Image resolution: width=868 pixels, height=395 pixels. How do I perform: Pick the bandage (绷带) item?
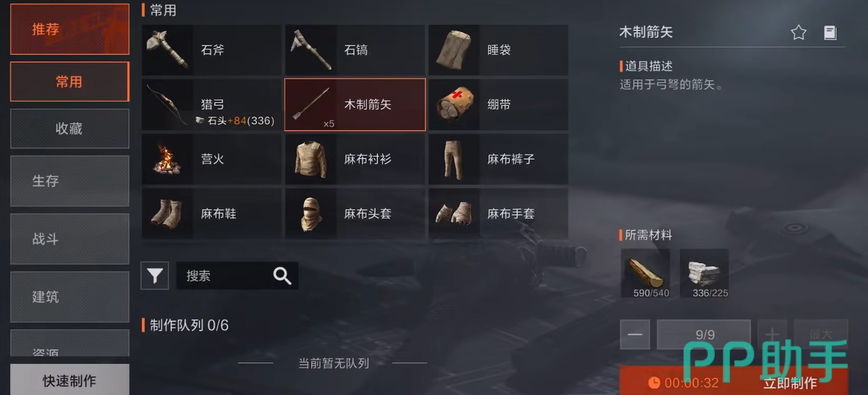pyautogui.click(x=498, y=104)
